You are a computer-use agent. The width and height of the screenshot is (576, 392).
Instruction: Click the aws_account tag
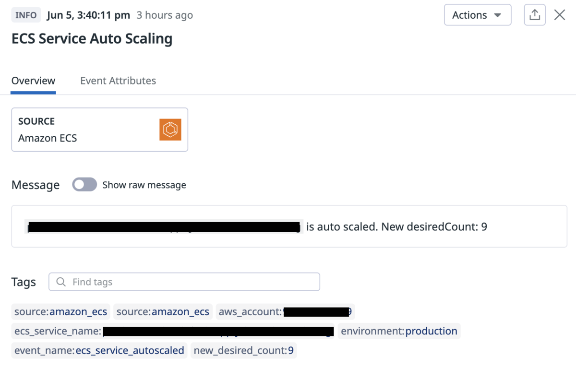point(286,312)
